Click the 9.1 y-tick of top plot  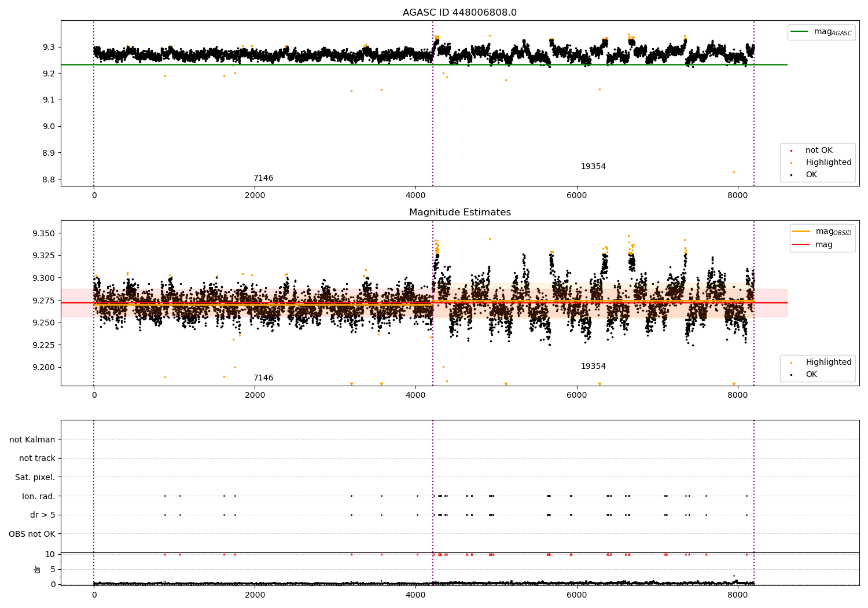click(x=49, y=100)
